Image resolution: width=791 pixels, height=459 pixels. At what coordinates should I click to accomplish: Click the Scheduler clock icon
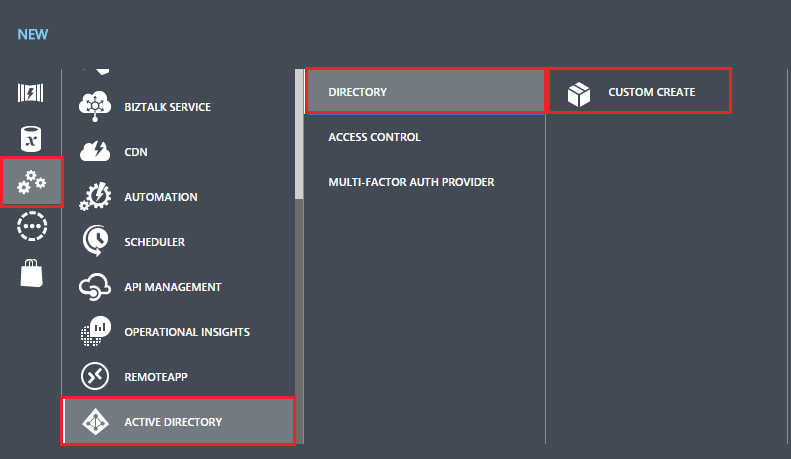(95, 241)
